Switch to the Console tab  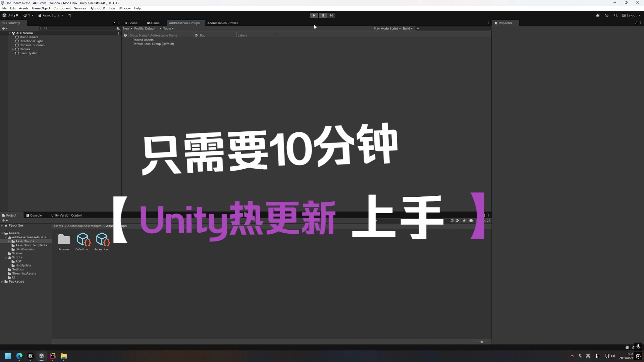pos(34,216)
